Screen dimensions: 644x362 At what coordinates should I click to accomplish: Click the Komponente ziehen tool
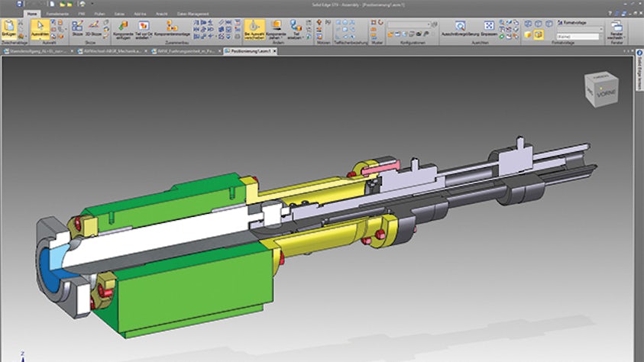point(276,29)
